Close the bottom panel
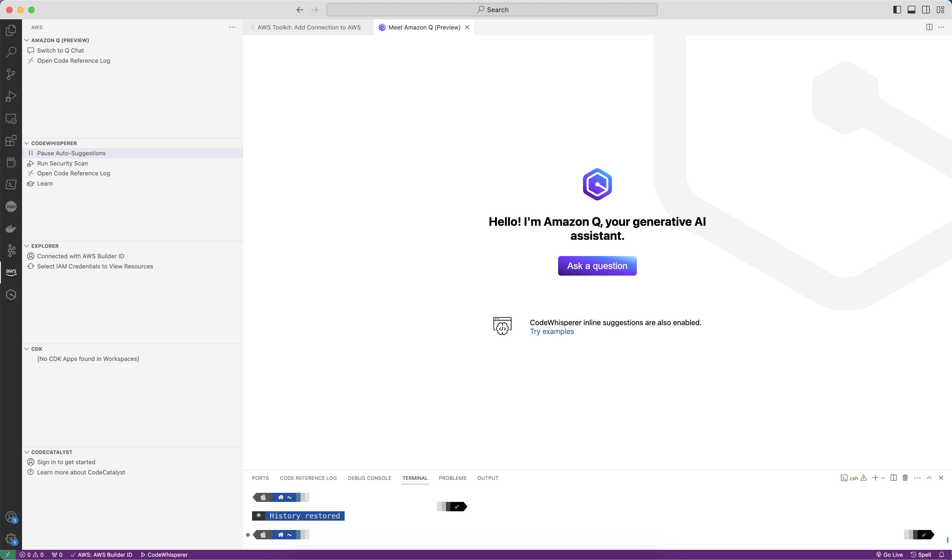 tap(941, 478)
